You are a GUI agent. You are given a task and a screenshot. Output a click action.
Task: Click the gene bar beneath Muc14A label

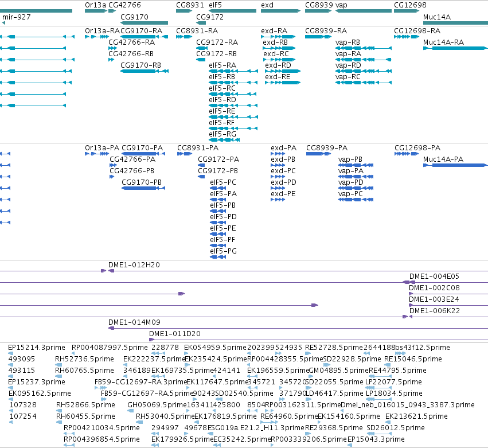point(456,23)
